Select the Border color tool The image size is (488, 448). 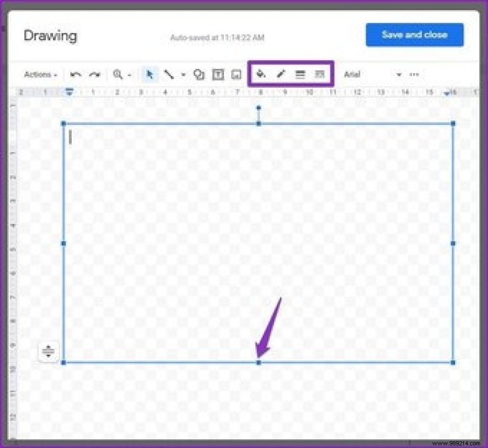(x=280, y=74)
